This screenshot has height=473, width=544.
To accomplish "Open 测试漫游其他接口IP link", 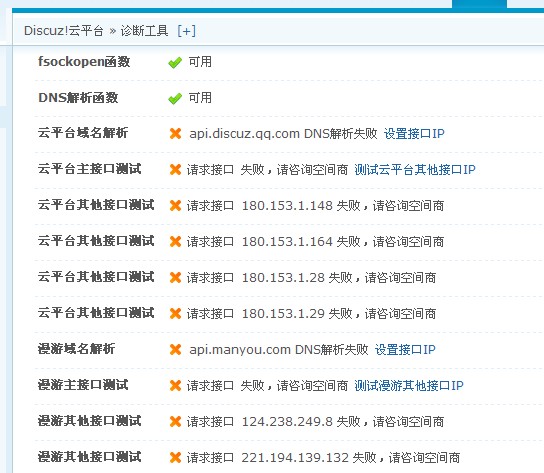I will [409, 386].
